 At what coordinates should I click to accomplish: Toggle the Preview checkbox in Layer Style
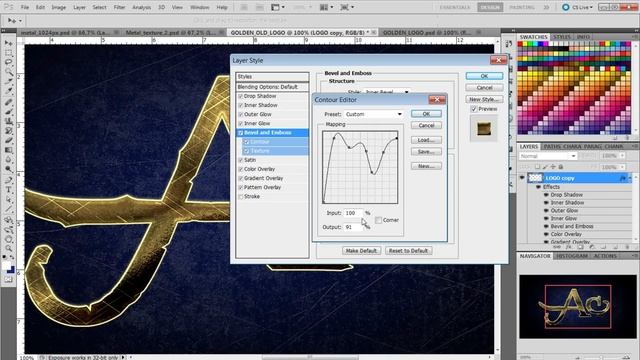pyautogui.click(x=474, y=109)
